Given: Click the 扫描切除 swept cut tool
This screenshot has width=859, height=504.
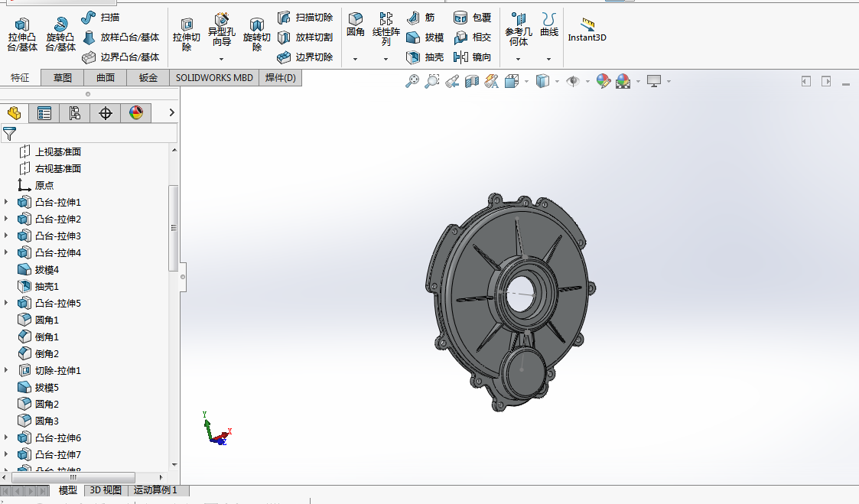Looking at the screenshot, I should point(305,18).
